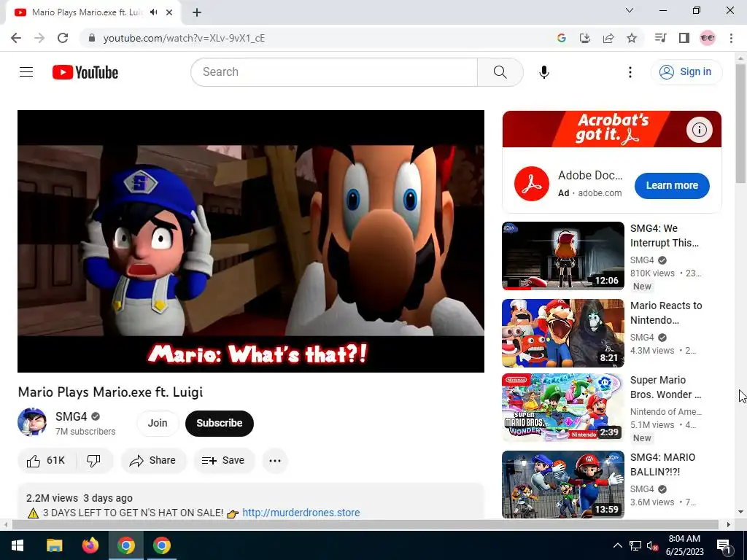Open title 'Mario Reacts to Nintendo...'

666,313
